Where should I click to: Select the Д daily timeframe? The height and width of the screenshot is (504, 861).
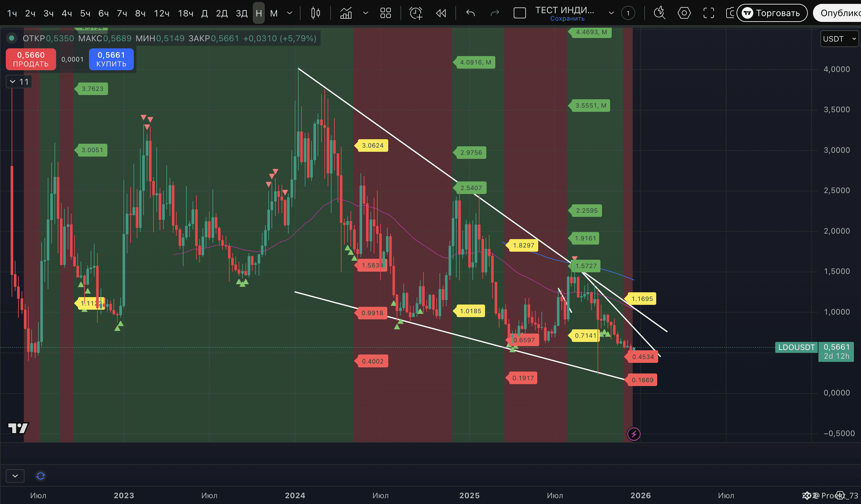pos(204,13)
